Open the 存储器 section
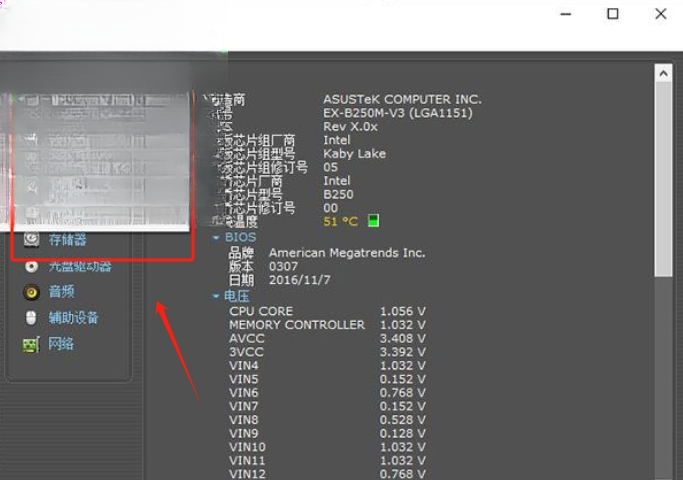 [x=68, y=240]
